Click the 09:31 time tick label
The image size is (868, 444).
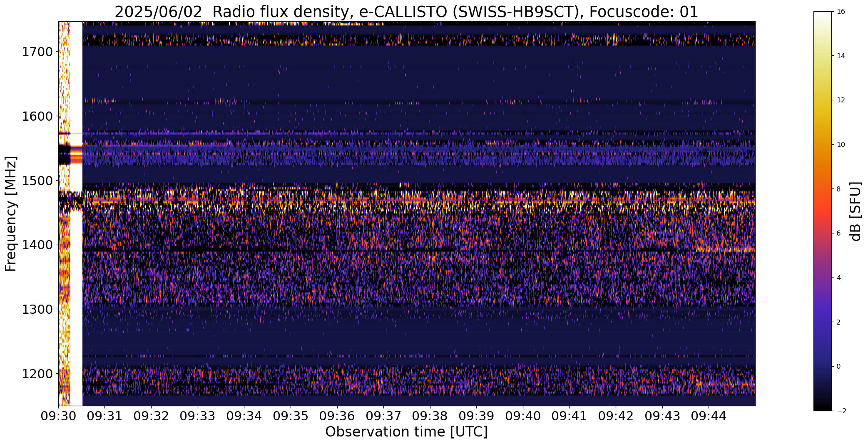click(105, 416)
